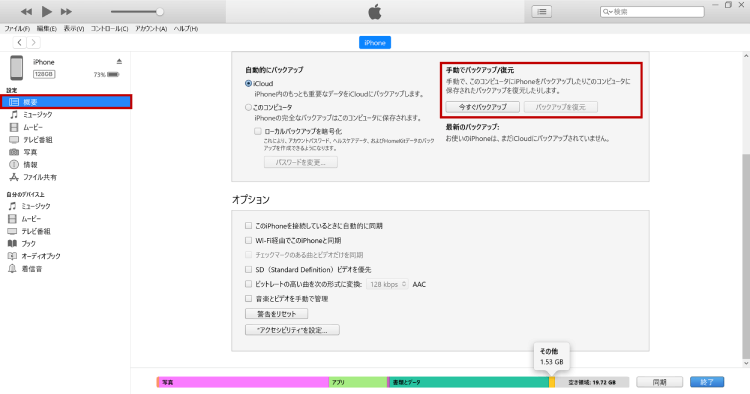750x394 pixels.
Task: Toggle ローカルバックアップを暗号化 checkbox
Action: pos(258,131)
